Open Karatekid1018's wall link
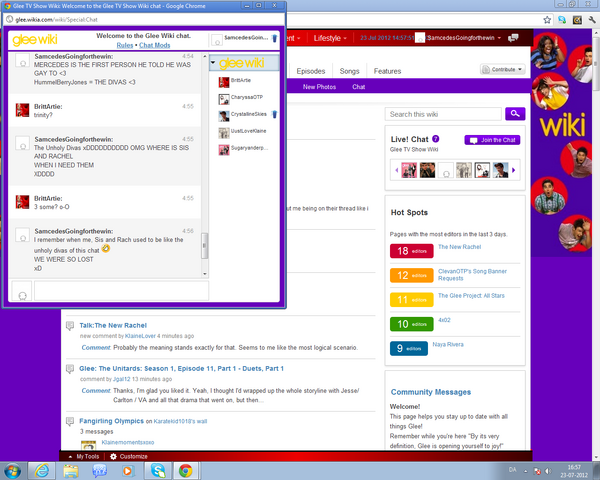This screenshot has width=600, height=480. (180, 421)
